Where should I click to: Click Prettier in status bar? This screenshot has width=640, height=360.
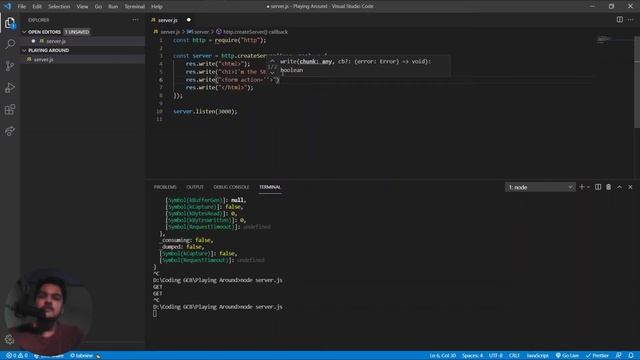click(x=598, y=356)
